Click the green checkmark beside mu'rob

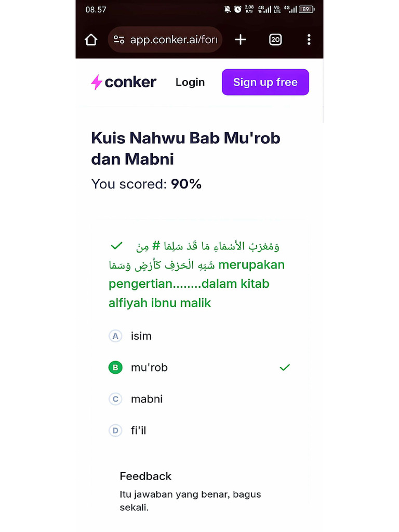click(x=285, y=368)
